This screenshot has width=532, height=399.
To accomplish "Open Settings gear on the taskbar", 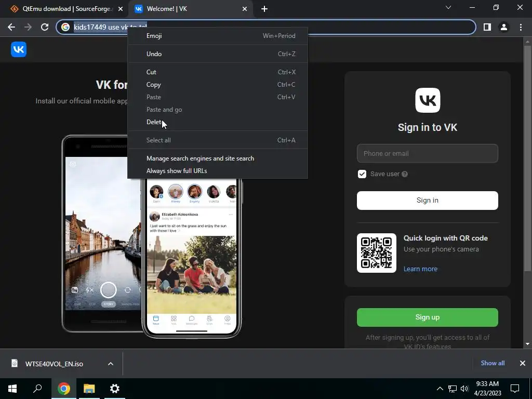I will point(115,389).
